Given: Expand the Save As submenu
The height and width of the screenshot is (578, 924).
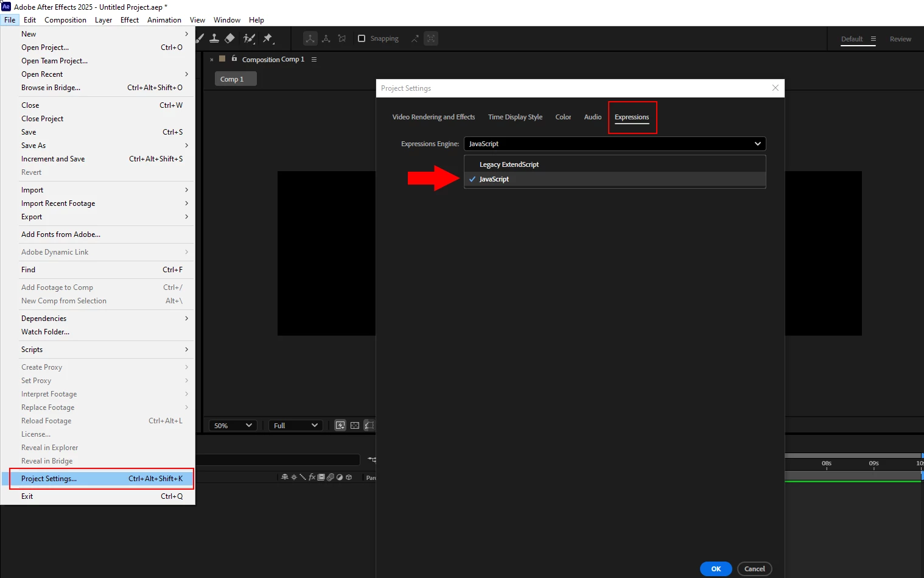Looking at the screenshot, I should [97, 146].
